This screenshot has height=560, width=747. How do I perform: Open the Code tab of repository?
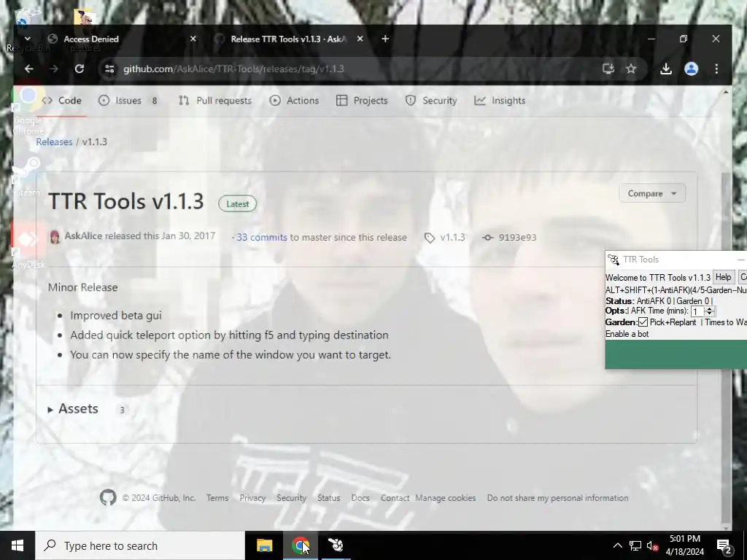pyautogui.click(x=61, y=101)
